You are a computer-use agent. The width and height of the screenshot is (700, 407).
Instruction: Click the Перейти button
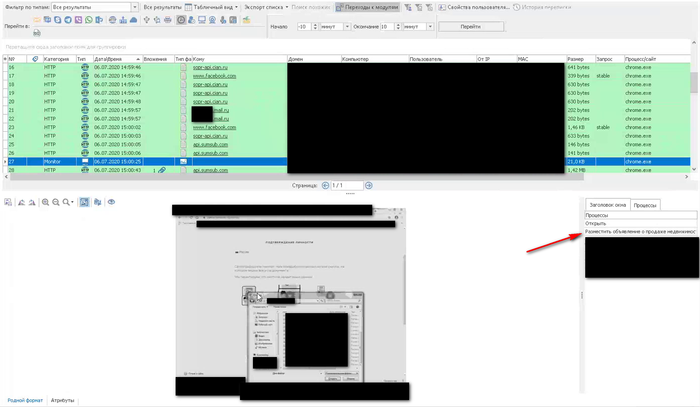[x=471, y=27]
